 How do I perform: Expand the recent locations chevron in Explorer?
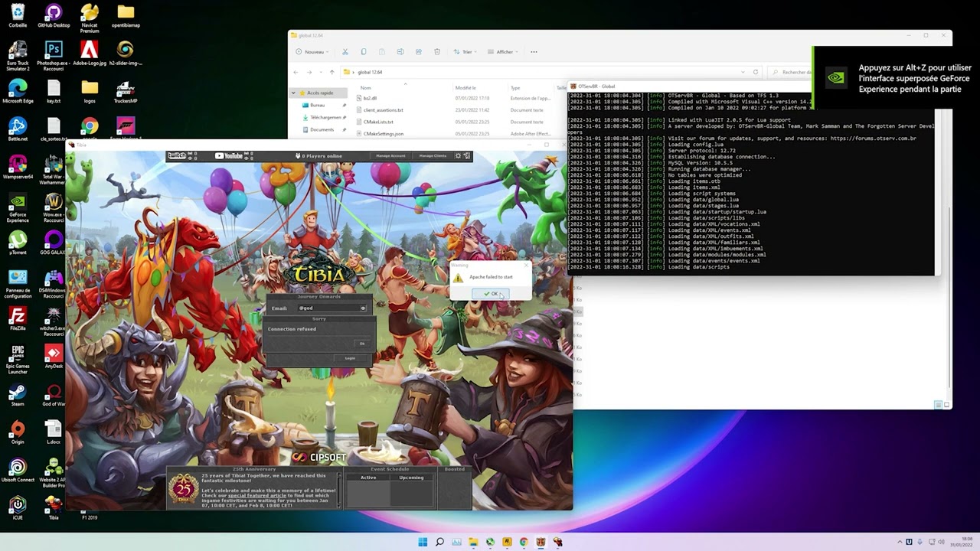pyautogui.click(x=320, y=72)
